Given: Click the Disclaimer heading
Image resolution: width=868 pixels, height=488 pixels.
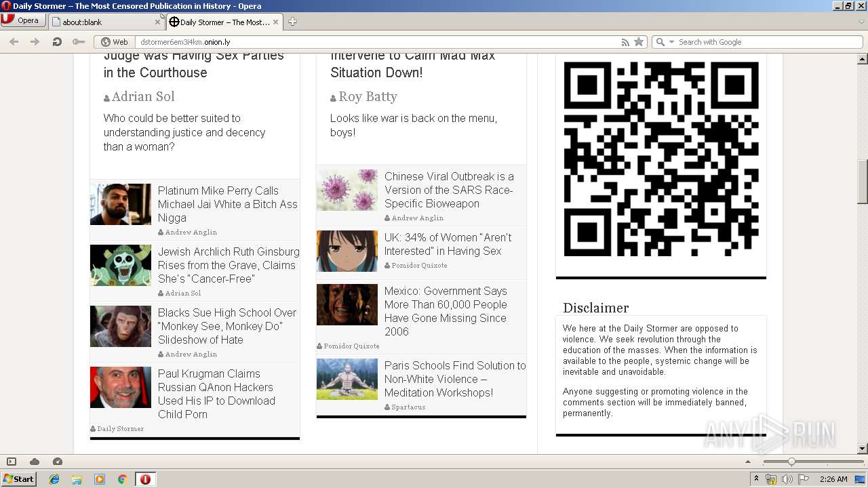Looking at the screenshot, I should pos(596,308).
